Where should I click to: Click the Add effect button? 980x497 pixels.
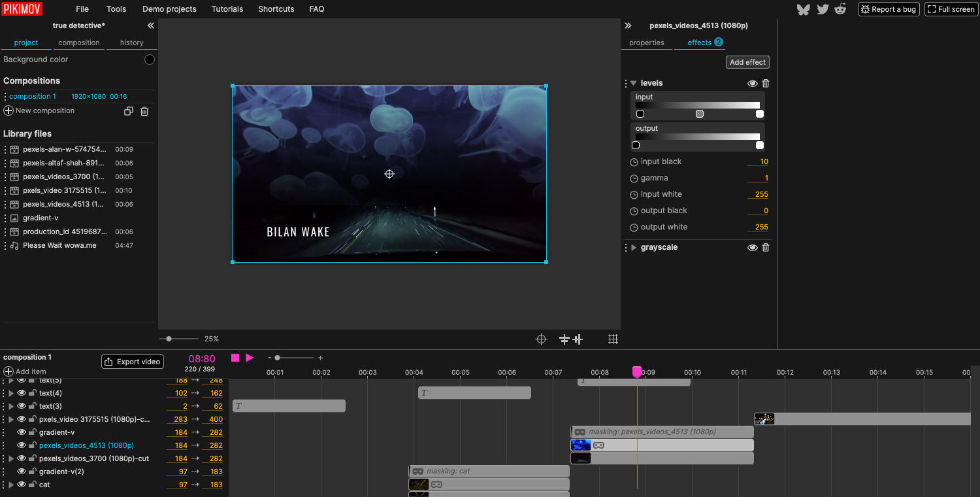tap(747, 62)
